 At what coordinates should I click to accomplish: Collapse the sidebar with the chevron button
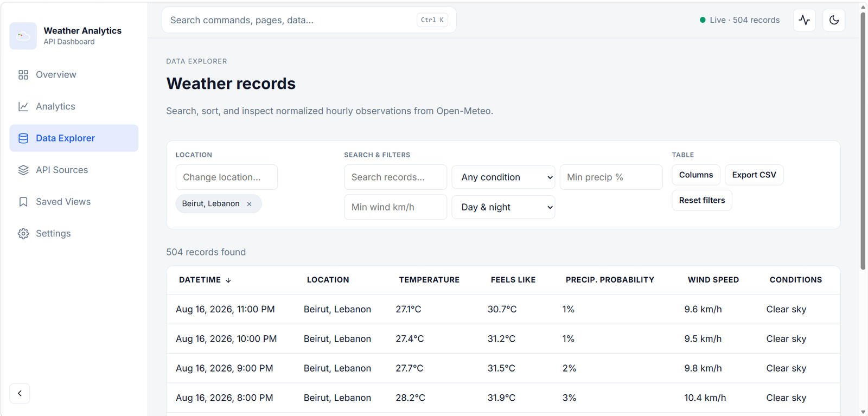20,393
